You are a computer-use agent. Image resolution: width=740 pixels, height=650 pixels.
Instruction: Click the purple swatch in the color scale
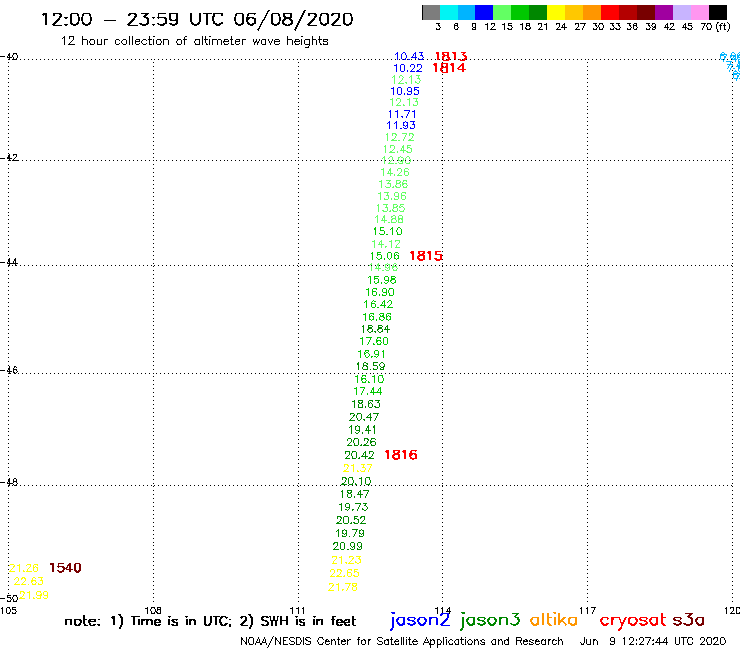point(664,12)
